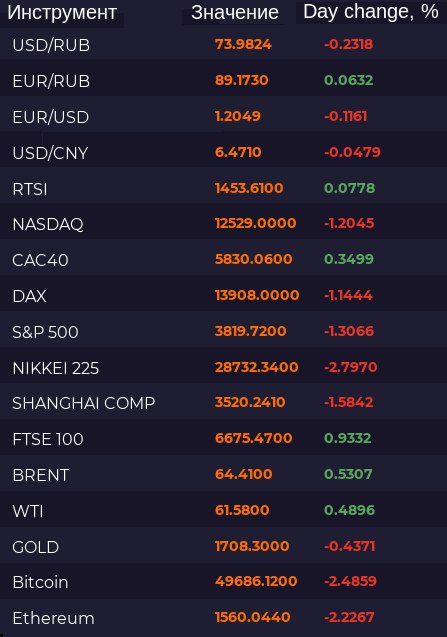Click the Day change, % column header
Image resolution: width=447 pixels, height=637 pixels.
click(x=371, y=12)
